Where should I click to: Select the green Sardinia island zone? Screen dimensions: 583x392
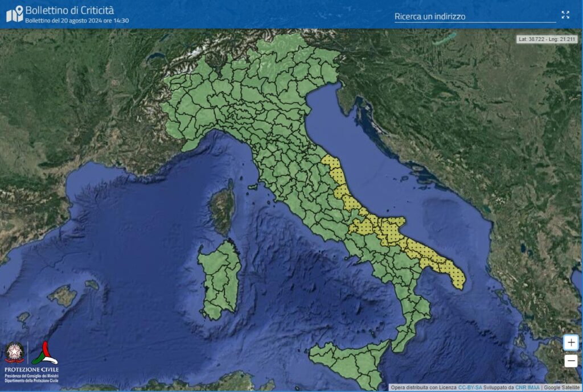219,279
